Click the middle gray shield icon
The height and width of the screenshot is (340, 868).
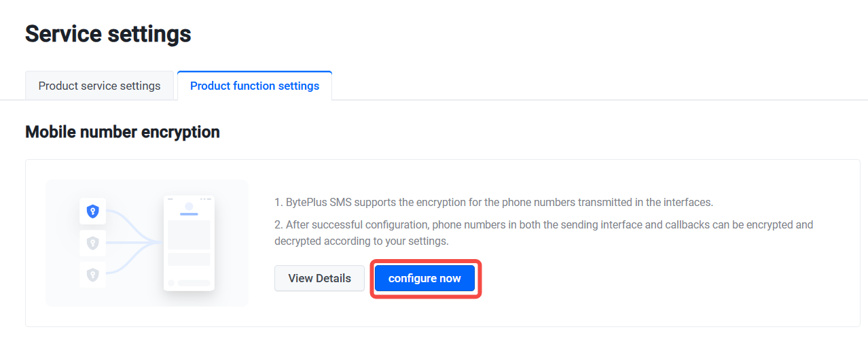(x=93, y=243)
